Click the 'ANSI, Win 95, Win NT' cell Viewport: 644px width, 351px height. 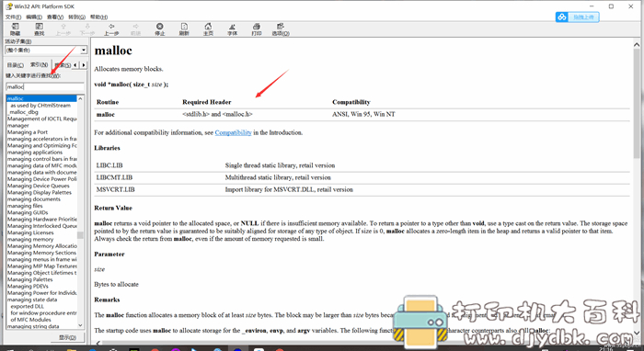363,115
